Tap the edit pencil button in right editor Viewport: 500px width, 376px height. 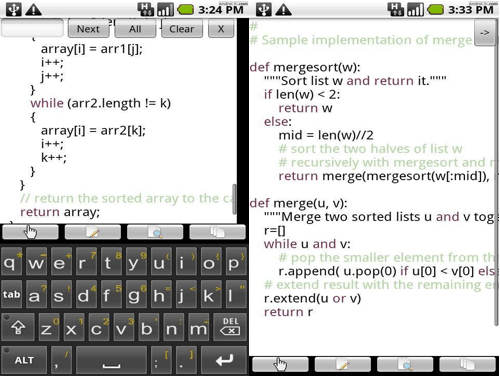(343, 364)
